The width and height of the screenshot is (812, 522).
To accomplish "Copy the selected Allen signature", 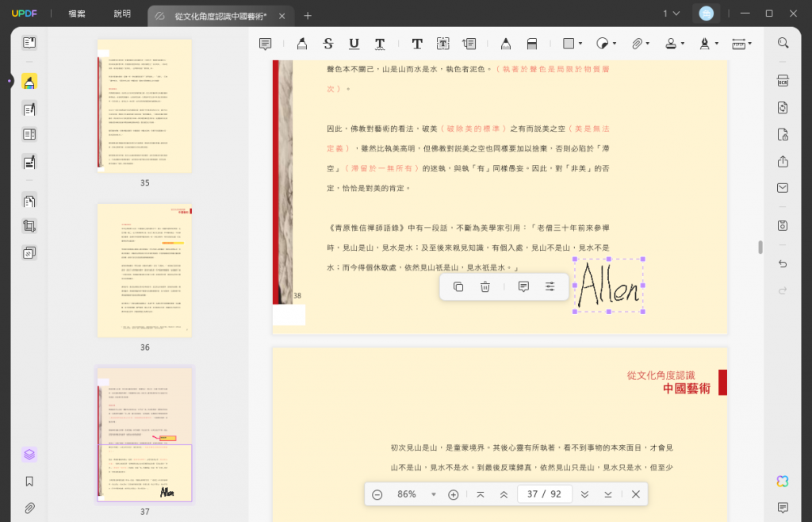I will [458, 287].
